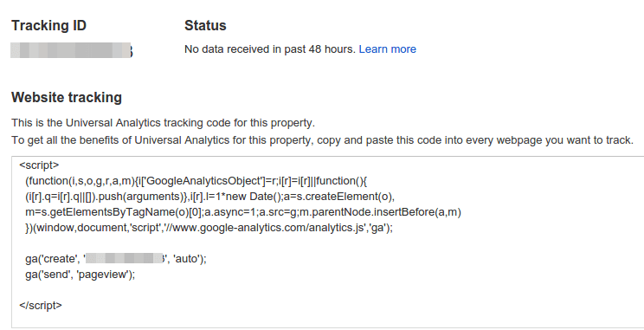The height and width of the screenshot is (330, 644).
Task: Click the opening <script> tag line
Action: click(x=40, y=165)
